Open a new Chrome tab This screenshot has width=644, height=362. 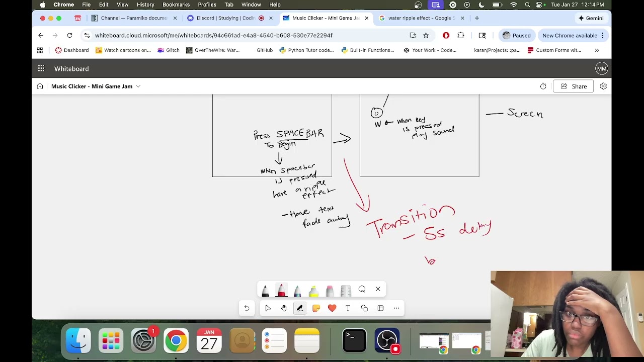[x=477, y=18]
